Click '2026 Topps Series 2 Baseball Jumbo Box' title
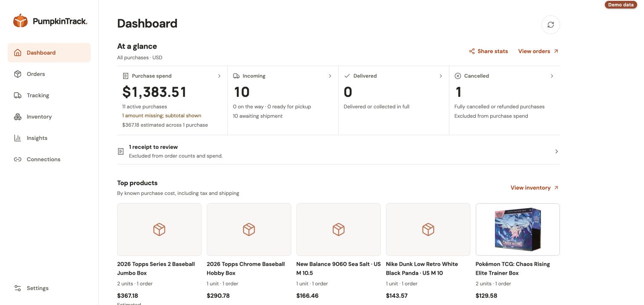The image size is (644, 305). (156, 268)
